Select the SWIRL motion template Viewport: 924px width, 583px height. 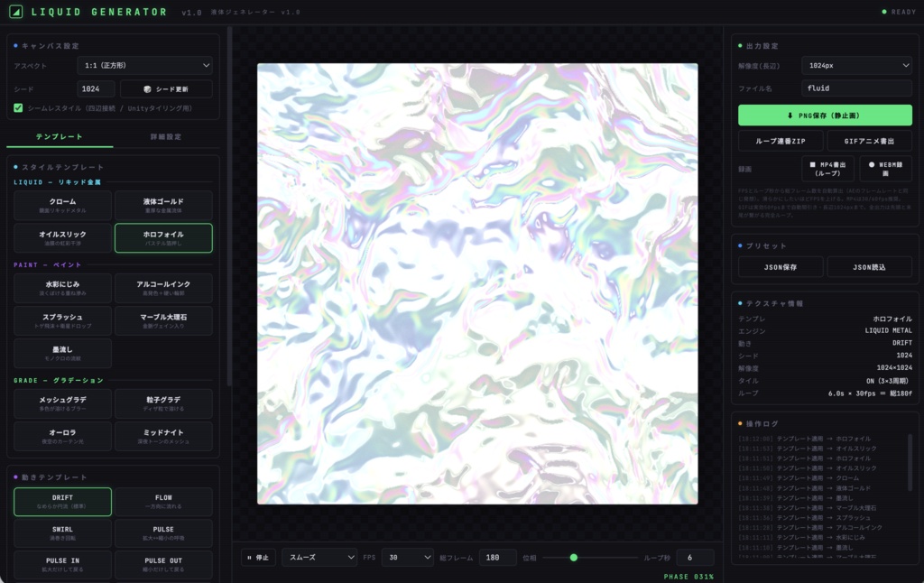click(x=62, y=532)
